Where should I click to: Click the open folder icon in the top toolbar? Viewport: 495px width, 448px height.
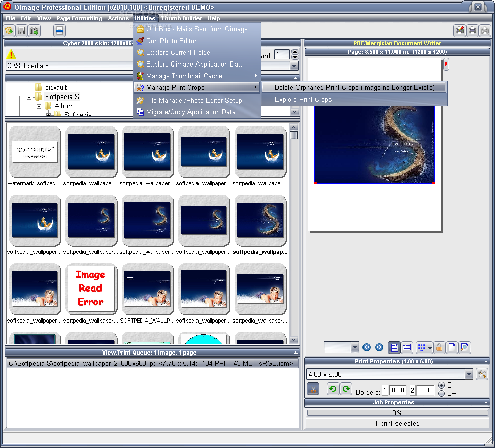click(x=9, y=30)
